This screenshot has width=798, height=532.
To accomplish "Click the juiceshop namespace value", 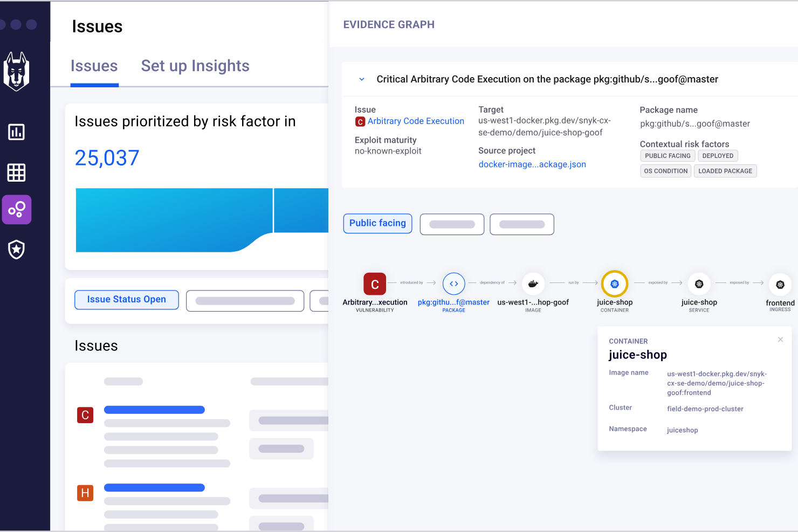I will [683, 430].
